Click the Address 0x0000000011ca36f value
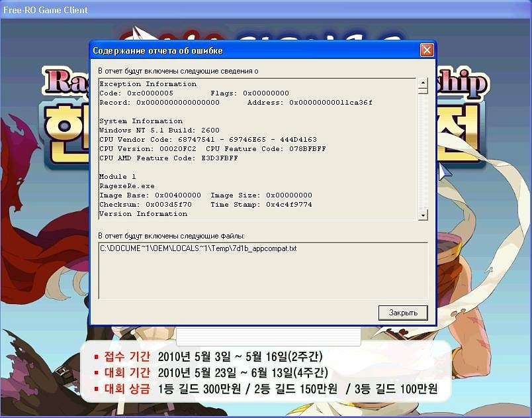This screenshot has width=532, height=418. 330,103
